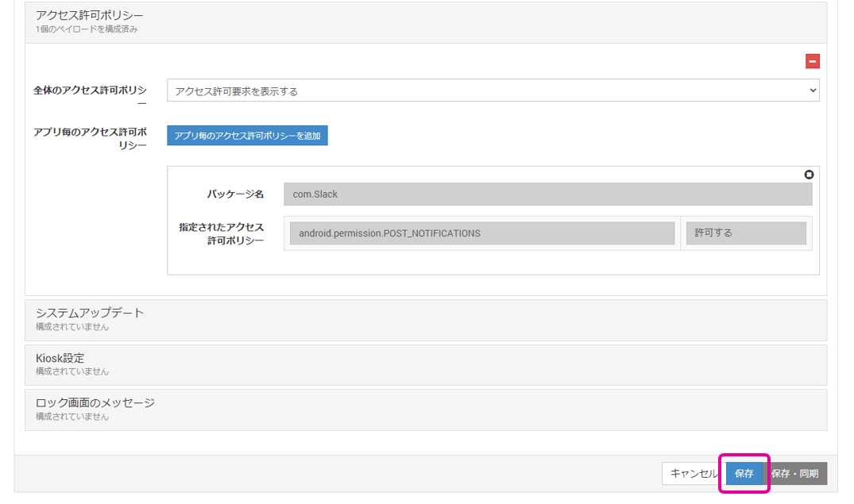Image resolution: width=854 pixels, height=504 pixels.
Task: Click the blue 保存 button
Action: pyautogui.click(x=744, y=474)
